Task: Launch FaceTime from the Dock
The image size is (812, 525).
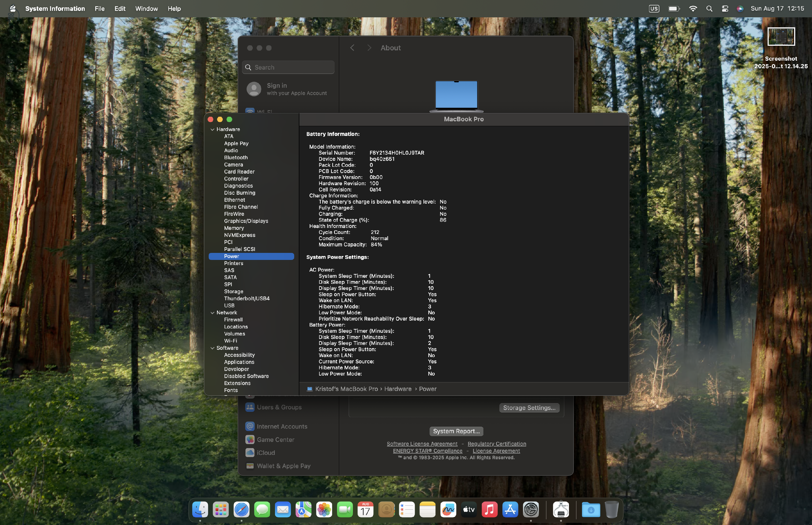Action: tap(345, 510)
